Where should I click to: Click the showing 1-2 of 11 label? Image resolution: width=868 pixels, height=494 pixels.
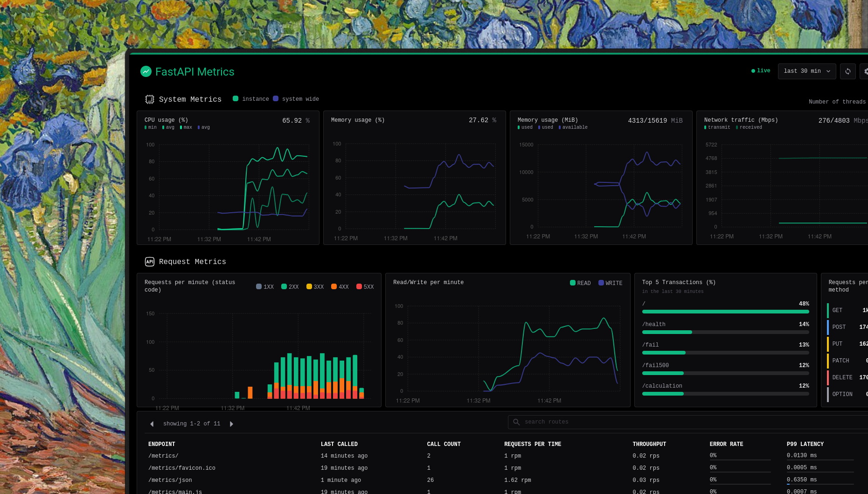click(x=192, y=424)
